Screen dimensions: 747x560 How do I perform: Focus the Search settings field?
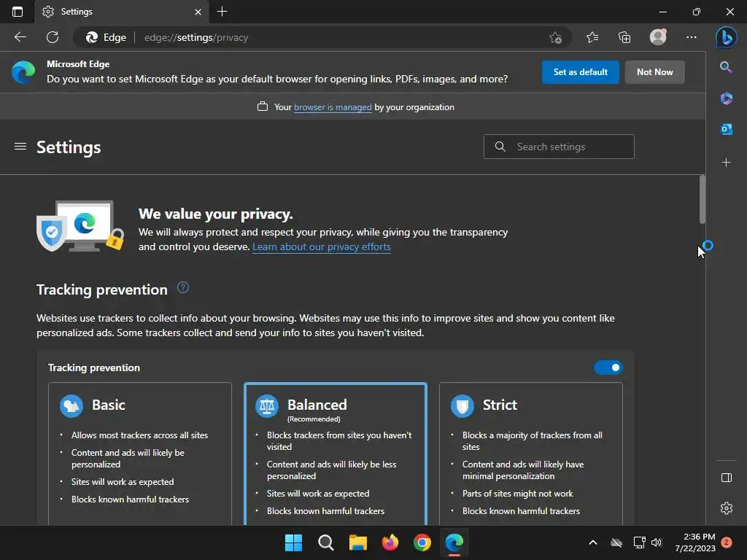click(559, 147)
